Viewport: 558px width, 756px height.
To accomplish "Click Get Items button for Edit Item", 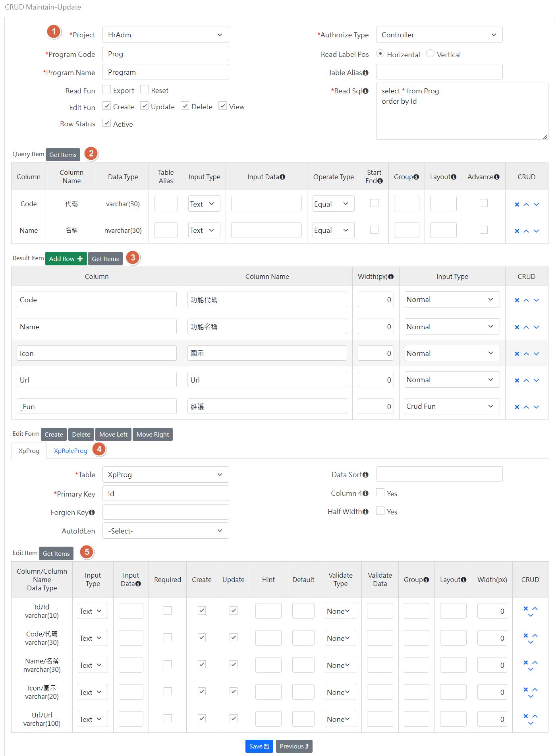I will pos(56,553).
